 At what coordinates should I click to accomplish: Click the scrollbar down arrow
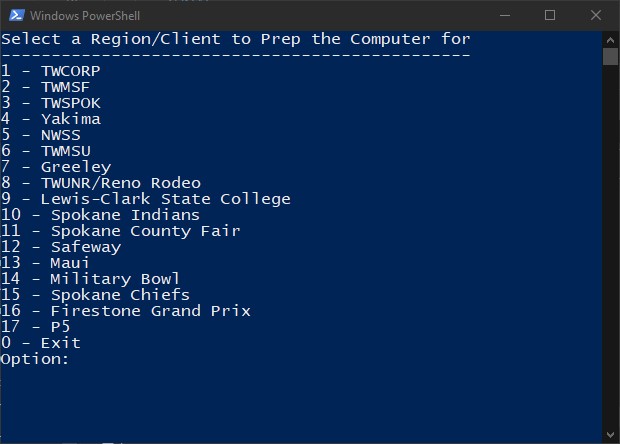point(611,435)
